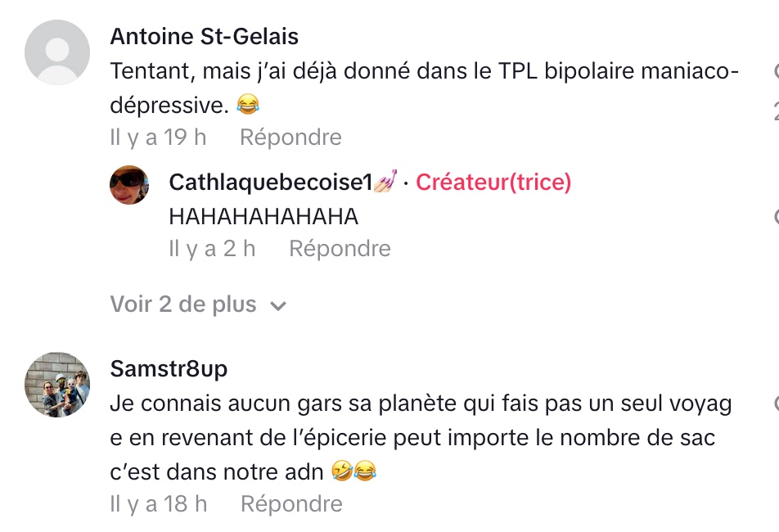The width and height of the screenshot is (779, 532).
Task: Expand replies with the chevron arrow
Action: click(x=278, y=306)
